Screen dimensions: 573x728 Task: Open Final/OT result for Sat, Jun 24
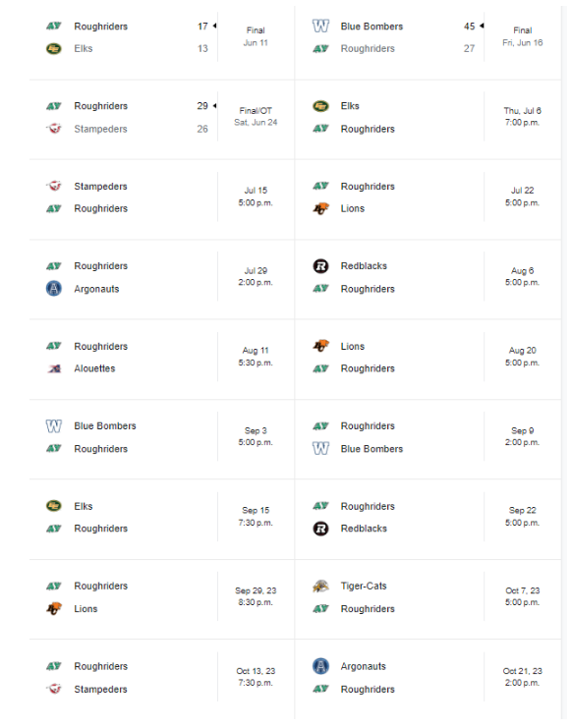coord(256,117)
